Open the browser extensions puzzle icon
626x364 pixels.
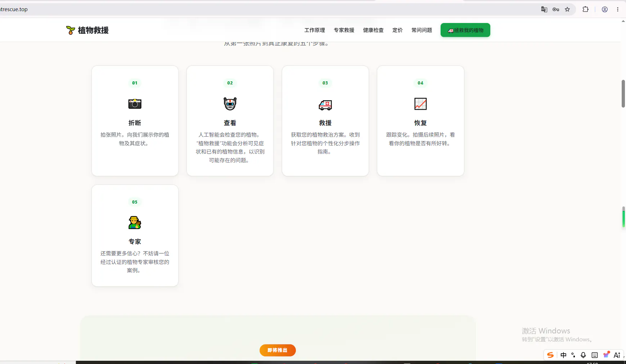click(586, 9)
